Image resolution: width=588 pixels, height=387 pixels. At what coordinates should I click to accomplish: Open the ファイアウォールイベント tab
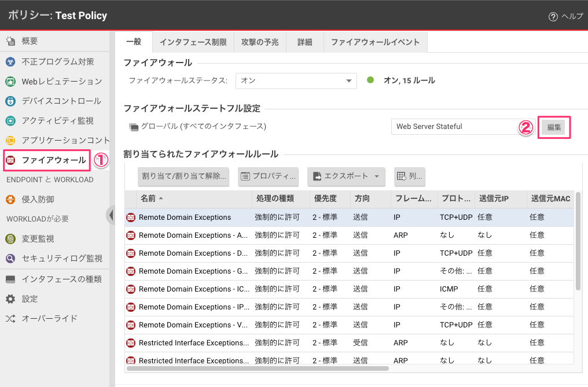[376, 42]
